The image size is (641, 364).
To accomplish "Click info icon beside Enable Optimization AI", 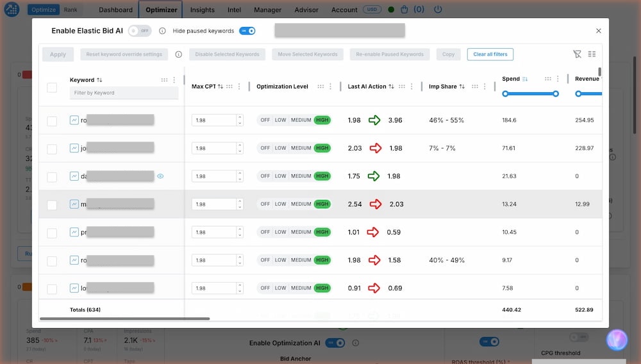I will click(x=356, y=343).
